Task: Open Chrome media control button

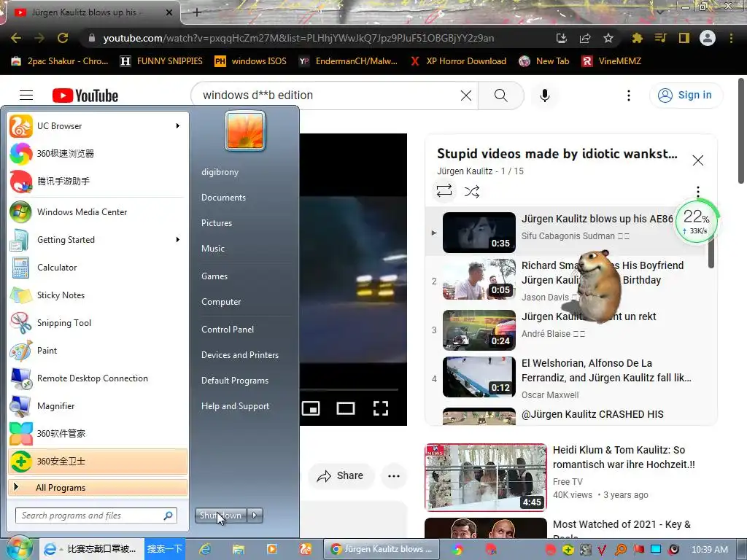Action: (x=660, y=38)
